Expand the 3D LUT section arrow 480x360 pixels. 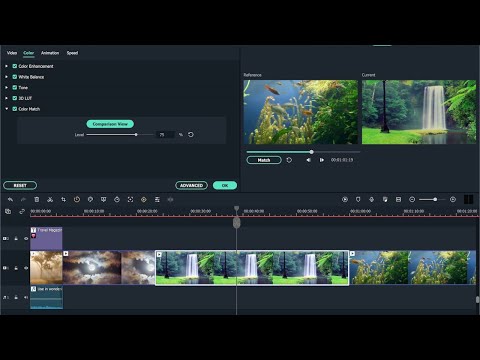click(x=6, y=98)
